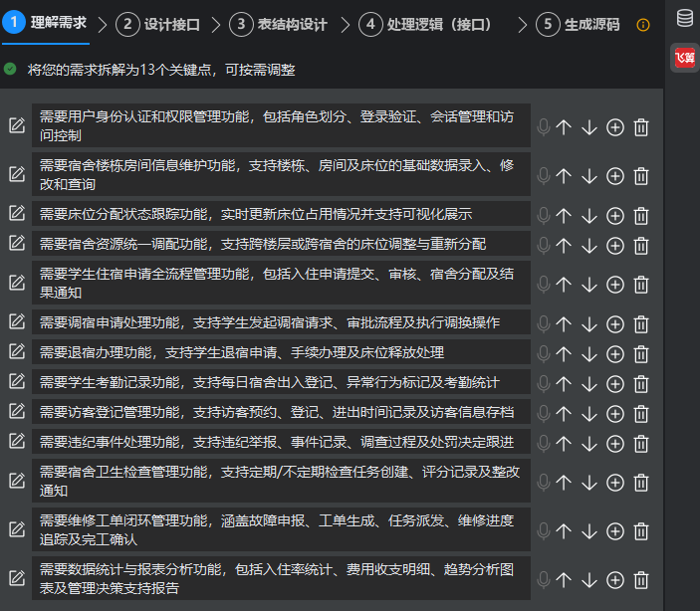Screen dimensions: 700x611
Task: Click the 违纪事件处理 requirement text field
Action: pyautogui.click(x=281, y=442)
